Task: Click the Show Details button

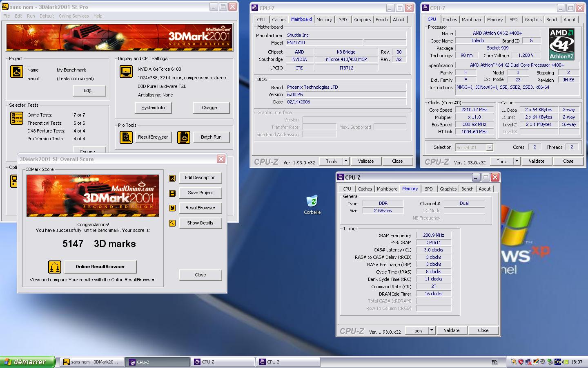Action: click(x=200, y=223)
